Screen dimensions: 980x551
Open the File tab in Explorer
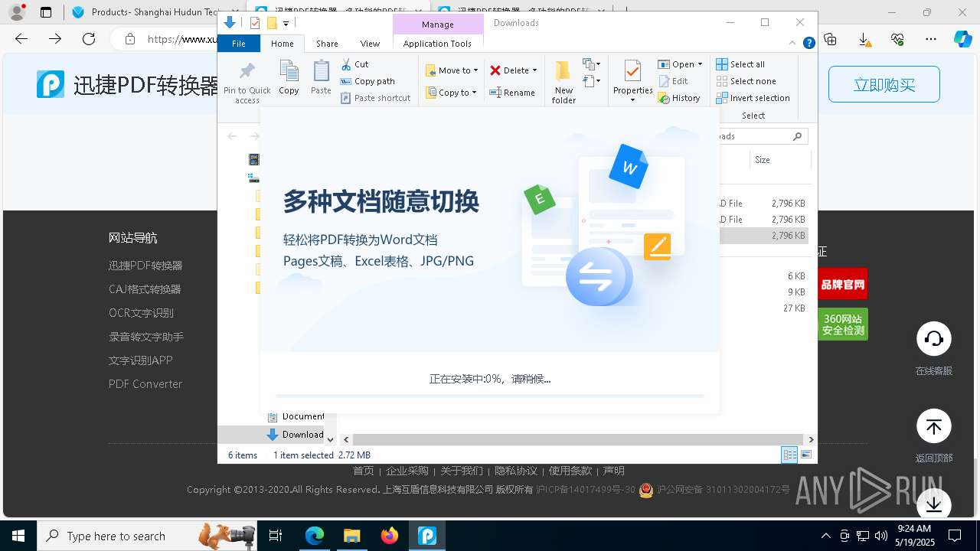click(239, 44)
